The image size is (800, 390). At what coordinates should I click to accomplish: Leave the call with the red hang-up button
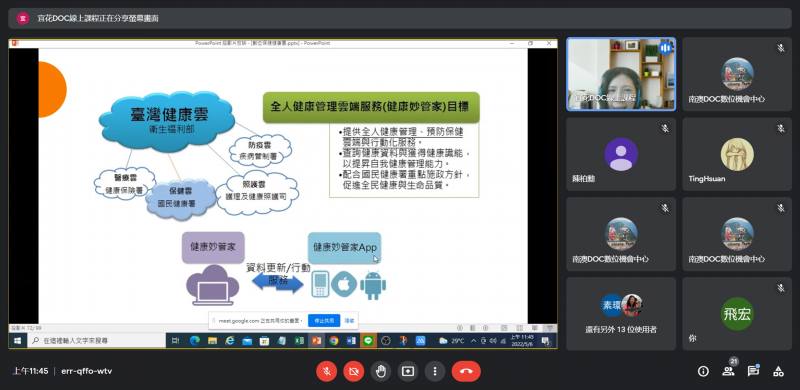[466, 372]
